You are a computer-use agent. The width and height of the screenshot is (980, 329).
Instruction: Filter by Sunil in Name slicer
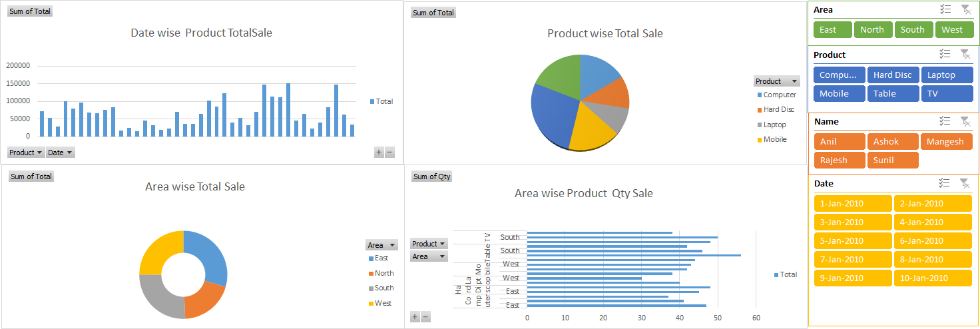[x=893, y=160]
